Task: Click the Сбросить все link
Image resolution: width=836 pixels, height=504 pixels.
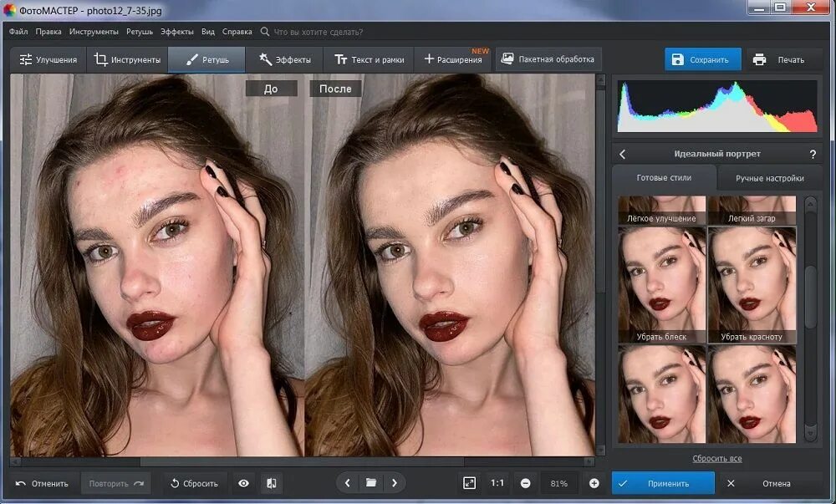Action: [x=716, y=458]
